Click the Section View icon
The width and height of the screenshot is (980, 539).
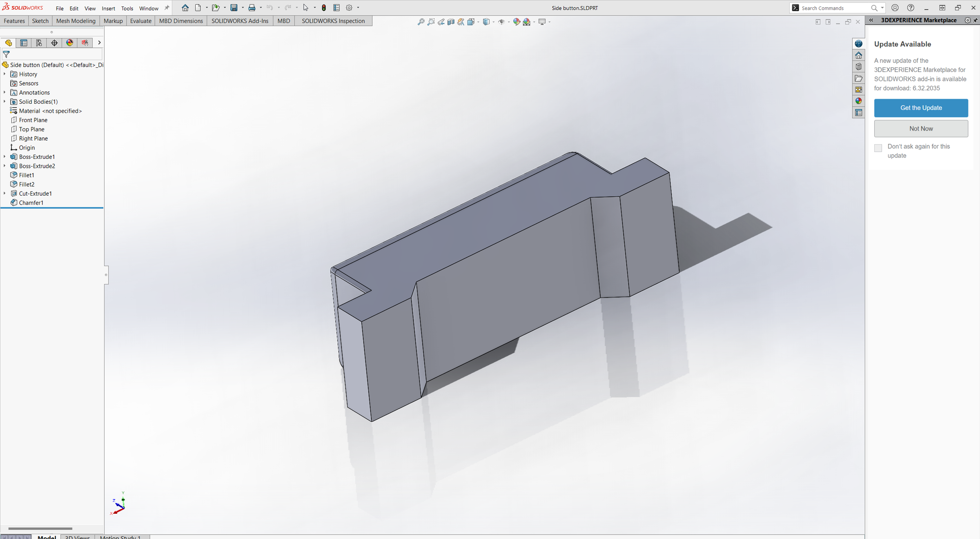[451, 22]
